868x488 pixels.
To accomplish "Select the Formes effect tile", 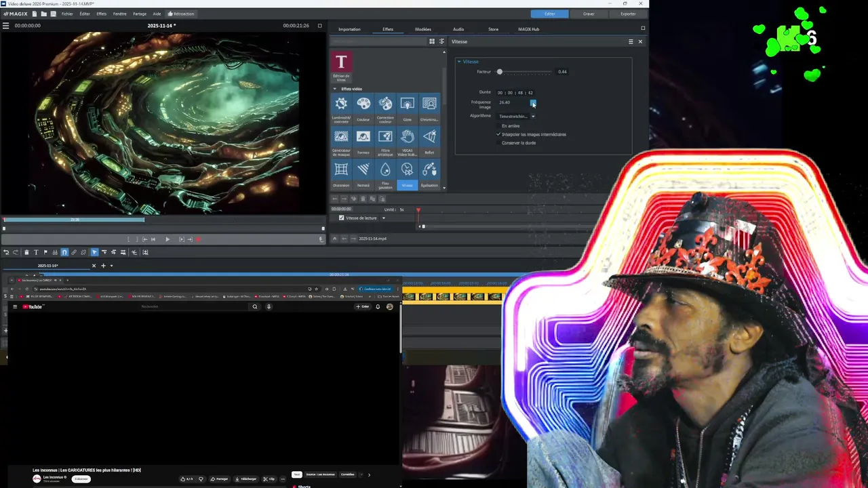I will click(x=363, y=142).
